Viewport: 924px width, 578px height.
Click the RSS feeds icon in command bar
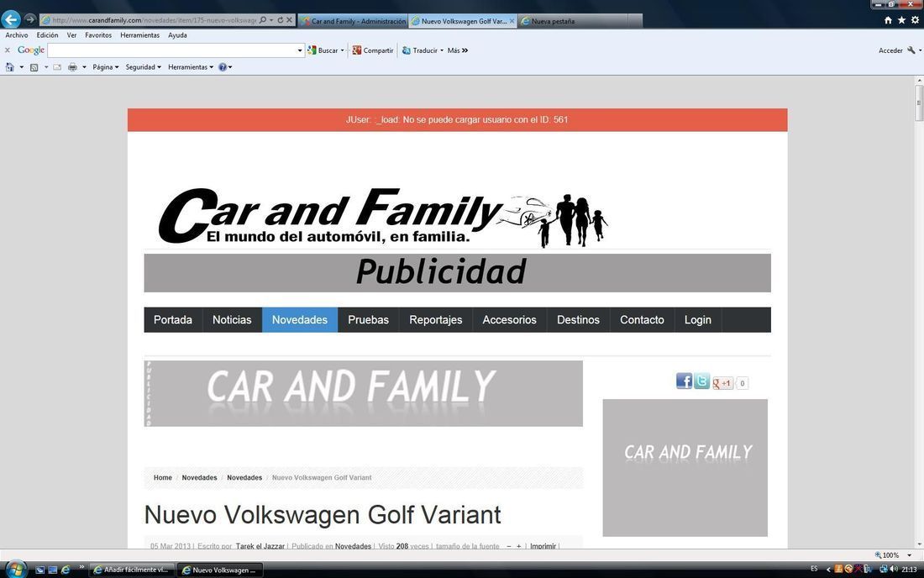[x=34, y=67]
